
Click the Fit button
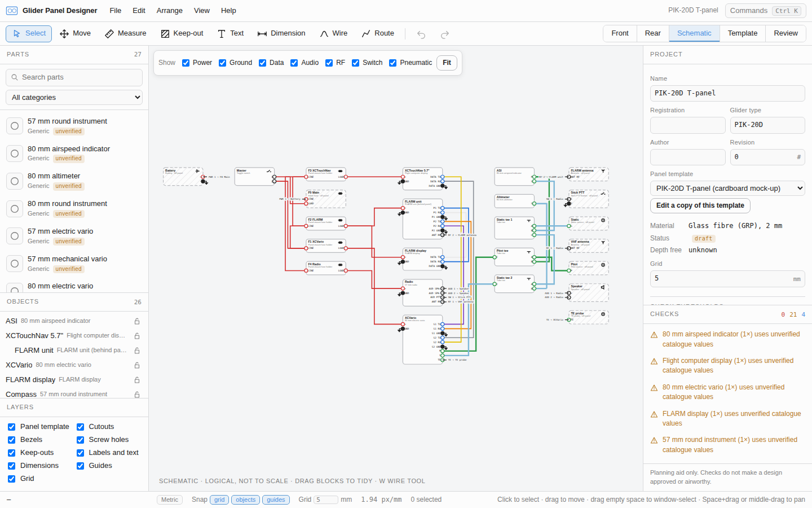point(447,63)
